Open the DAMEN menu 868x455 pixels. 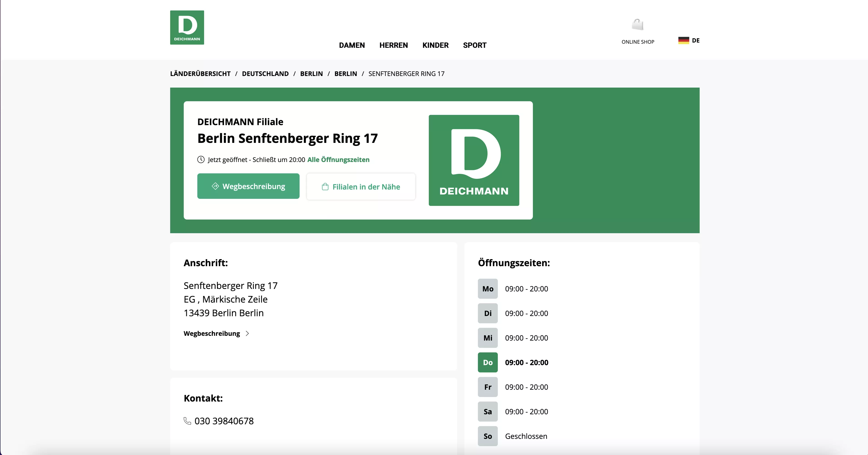pos(352,45)
